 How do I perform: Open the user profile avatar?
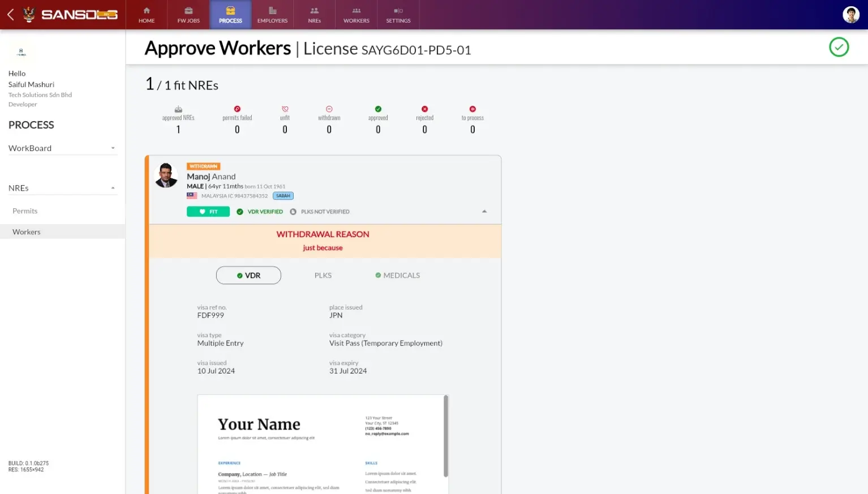850,15
